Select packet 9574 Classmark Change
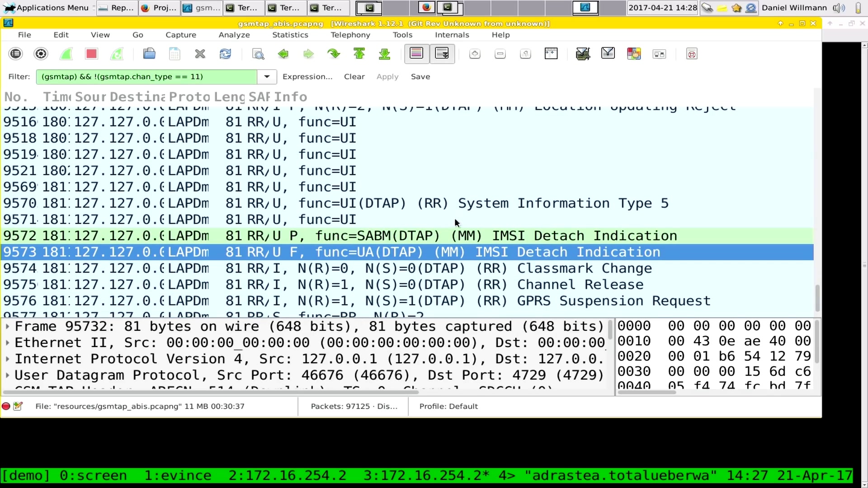Screen dimensions: 868x488 [x=407, y=268]
